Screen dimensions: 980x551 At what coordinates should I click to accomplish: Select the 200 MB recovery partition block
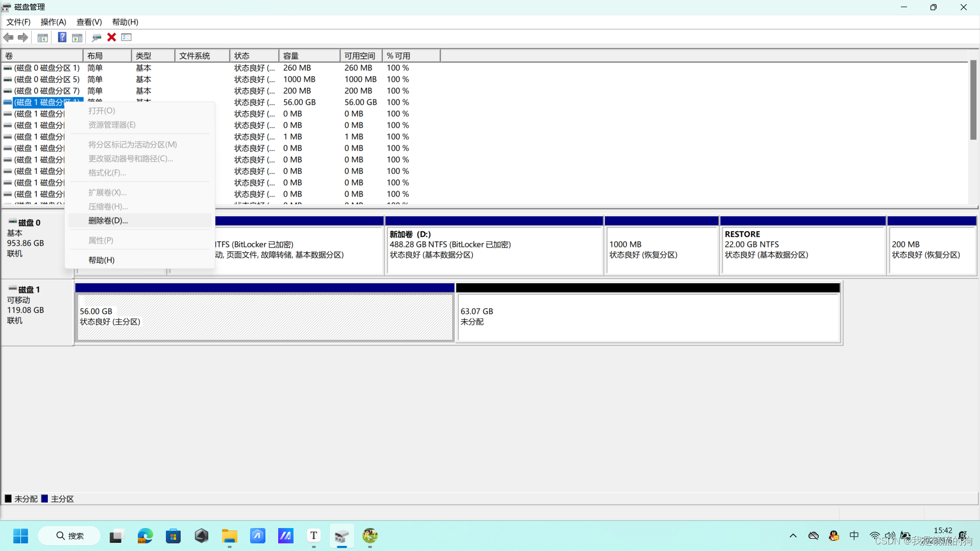point(932,246)
